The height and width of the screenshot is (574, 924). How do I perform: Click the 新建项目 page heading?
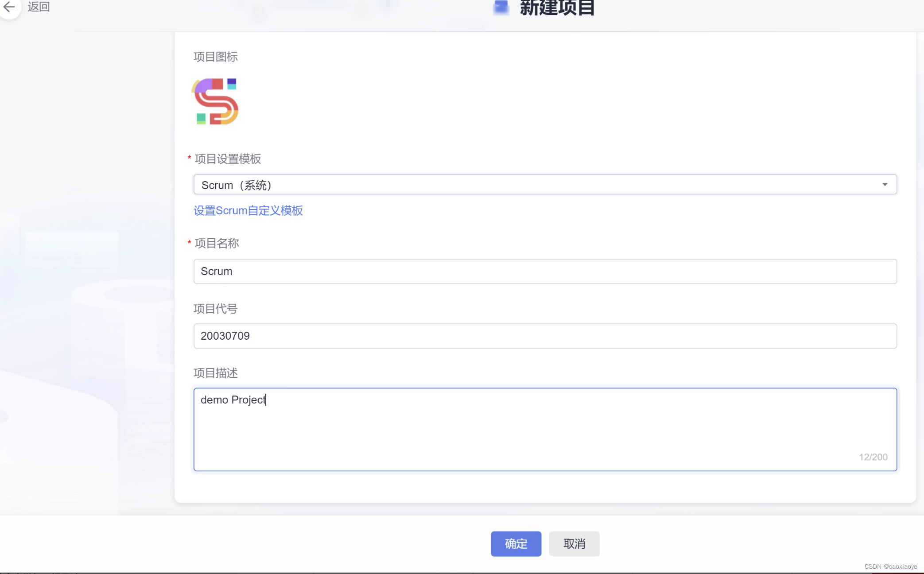pos(557,8)
